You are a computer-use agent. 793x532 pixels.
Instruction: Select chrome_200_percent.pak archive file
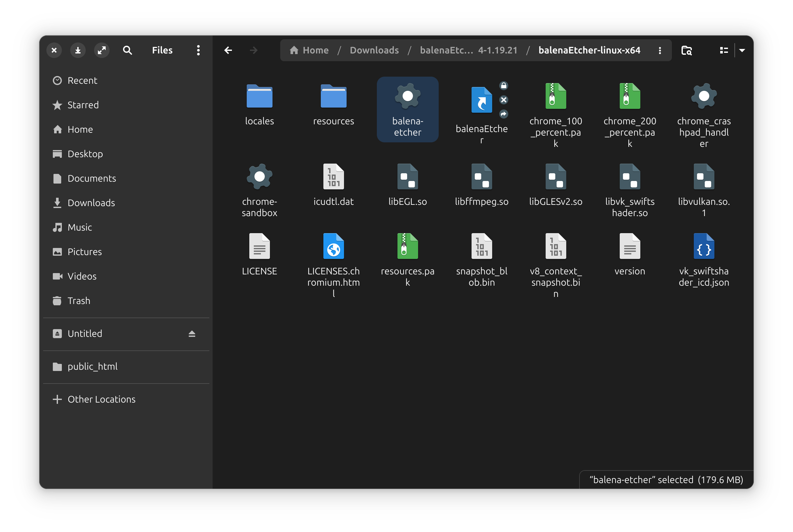629,96
